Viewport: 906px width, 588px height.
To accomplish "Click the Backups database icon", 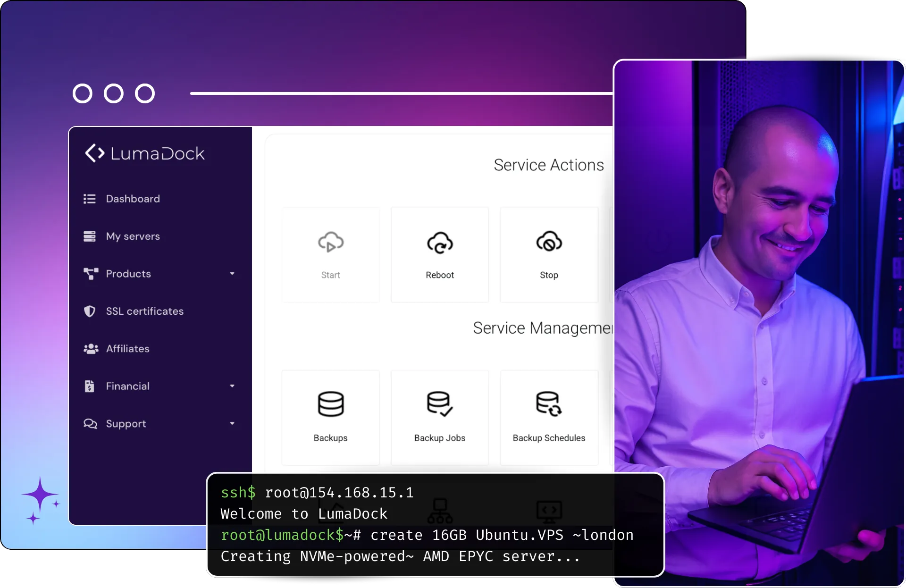I will [331, 404].
